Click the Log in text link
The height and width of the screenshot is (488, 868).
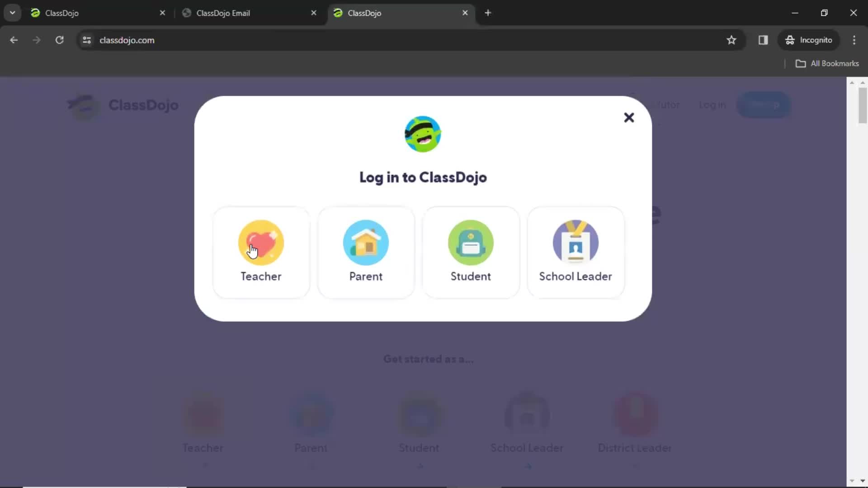(x=712, y=105)
